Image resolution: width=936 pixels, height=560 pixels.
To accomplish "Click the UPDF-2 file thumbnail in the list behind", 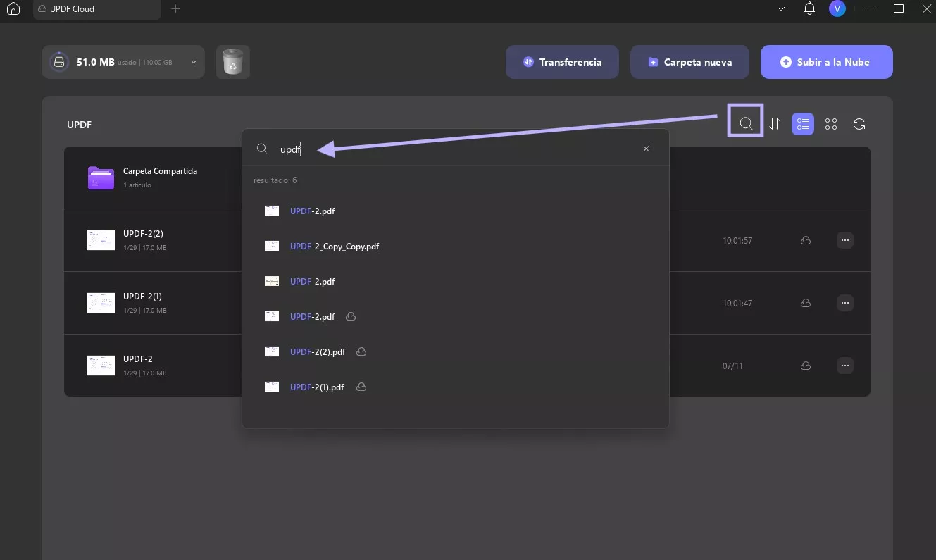I will point(101,366).
